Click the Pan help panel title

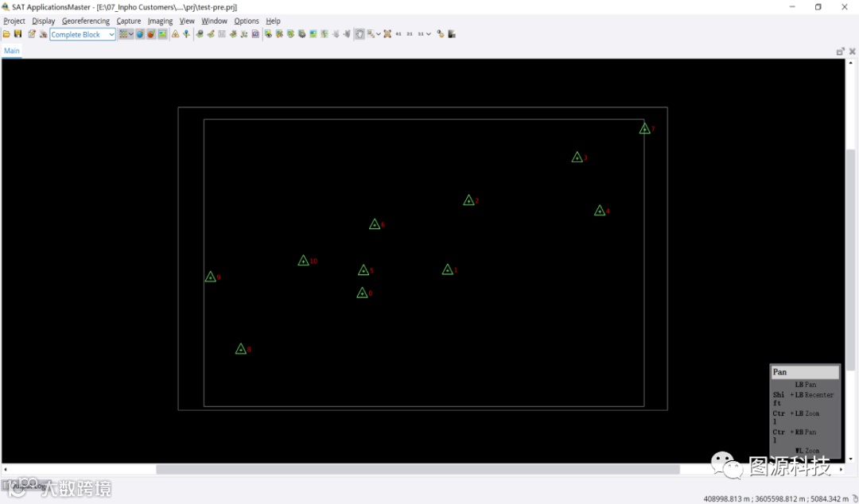[805, 372]
